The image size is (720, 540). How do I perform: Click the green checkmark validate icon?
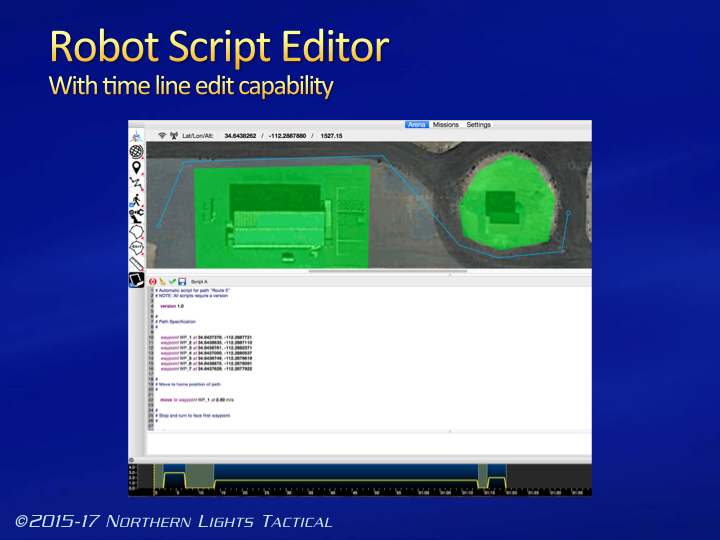(x=173, y=282)
